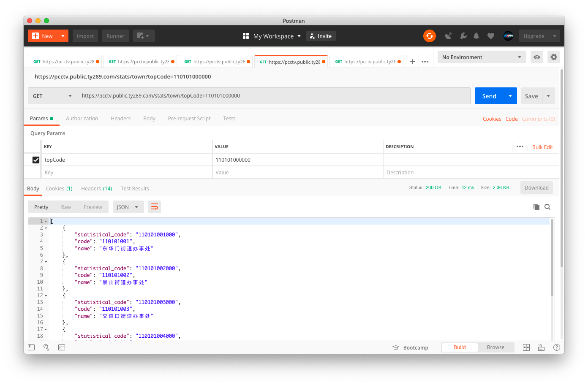Viewport: 588px width, 385px height.
Task: Expand the JSON format dropdown
Action: coord(128,207)
